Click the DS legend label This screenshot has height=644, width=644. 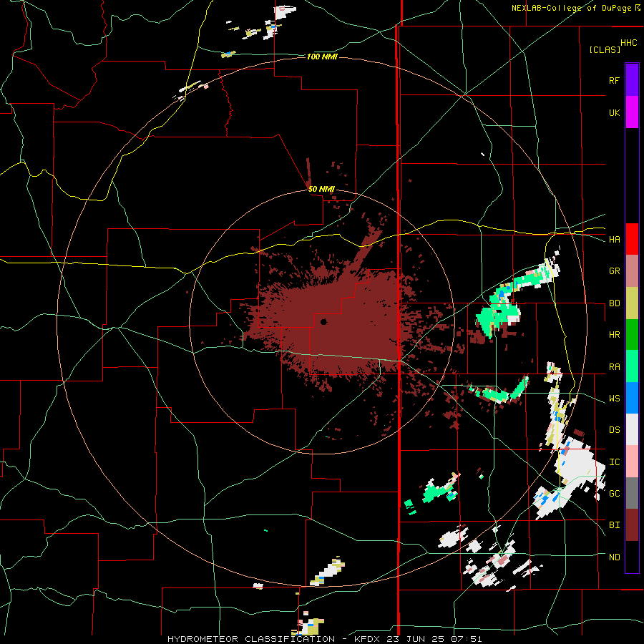[614, 430]
